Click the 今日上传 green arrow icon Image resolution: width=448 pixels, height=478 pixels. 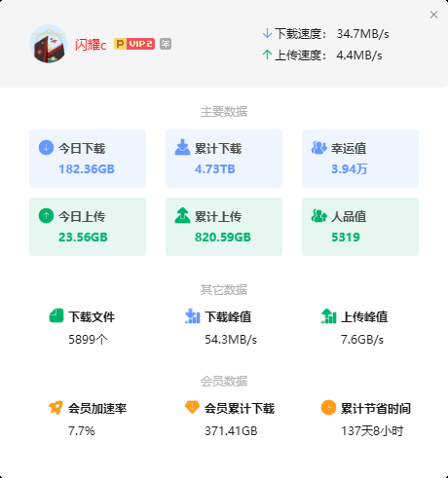point(46,216)
